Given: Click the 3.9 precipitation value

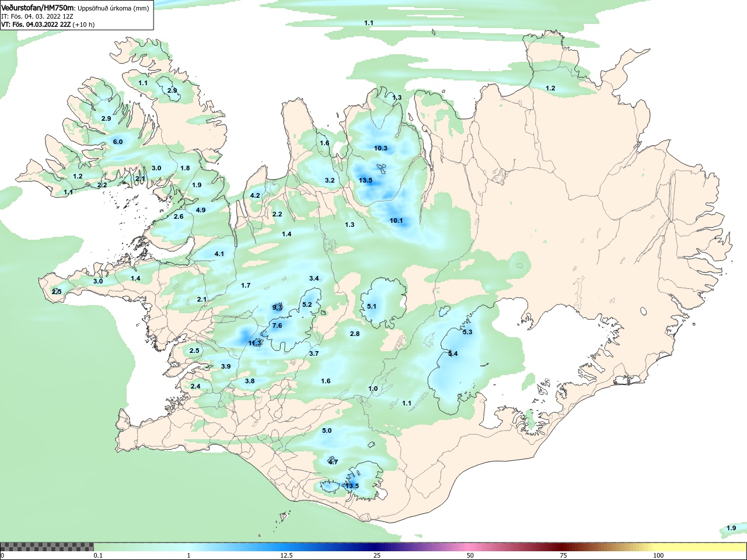Looking at the screenshot, I should 226,366.
